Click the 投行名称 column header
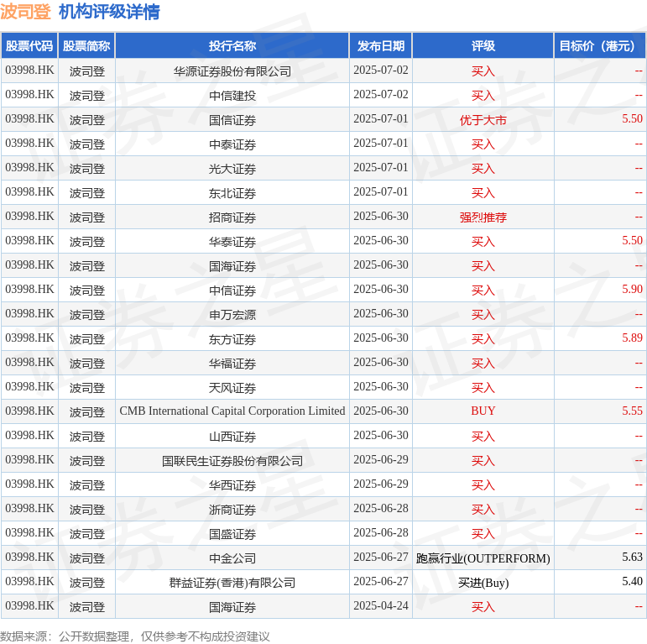The image size is (647, 644). tap(232, 46)
